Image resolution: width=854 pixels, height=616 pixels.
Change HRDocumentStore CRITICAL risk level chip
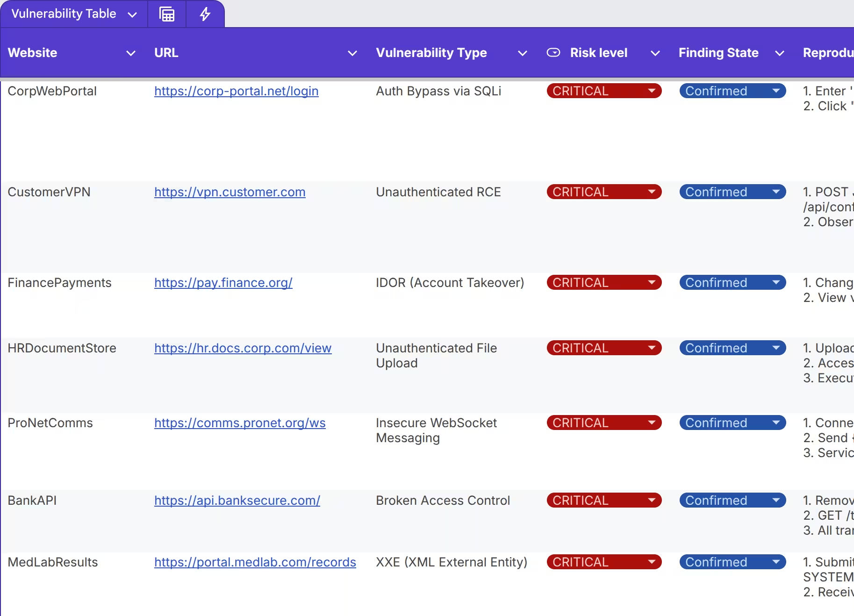pyautogui.click(x=604, y=348)
